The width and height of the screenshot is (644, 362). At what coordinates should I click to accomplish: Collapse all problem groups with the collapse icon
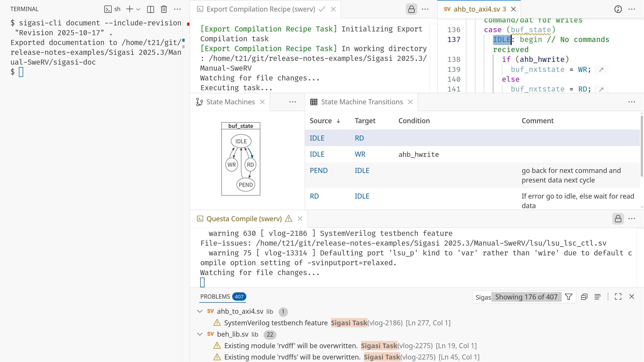(584, 297)
